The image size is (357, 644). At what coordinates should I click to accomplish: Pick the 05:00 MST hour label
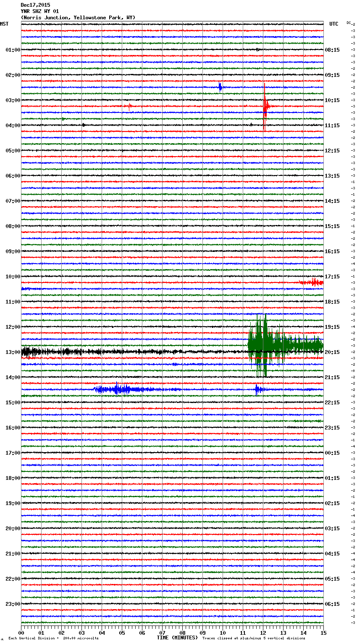[x=13, y=151]
